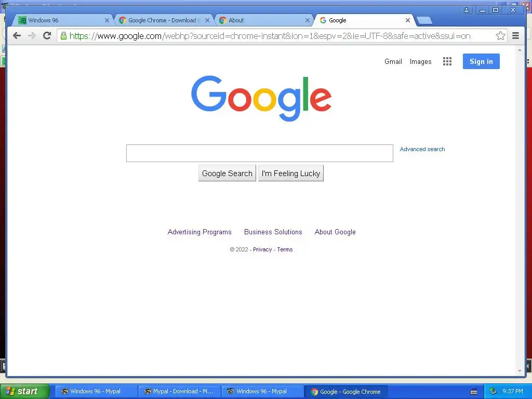Click the 9:37 PM clock
Screen dimensions: 532x399
pos(513,391)
